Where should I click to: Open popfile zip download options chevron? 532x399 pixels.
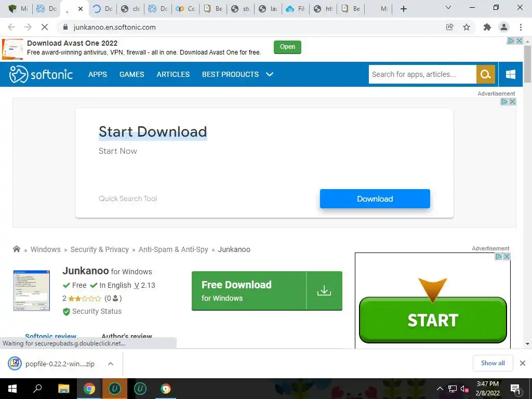click(x=111, y=364)
